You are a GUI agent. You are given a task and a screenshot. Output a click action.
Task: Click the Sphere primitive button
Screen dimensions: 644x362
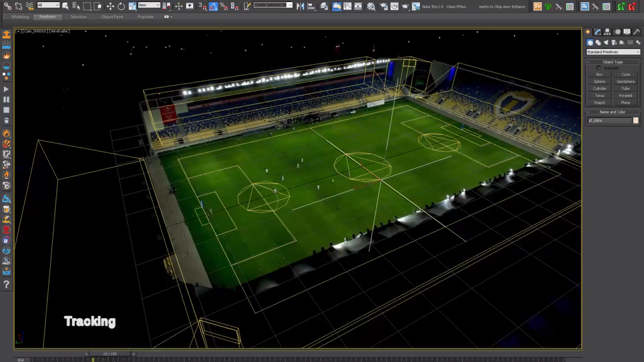[x=599, y=81]
